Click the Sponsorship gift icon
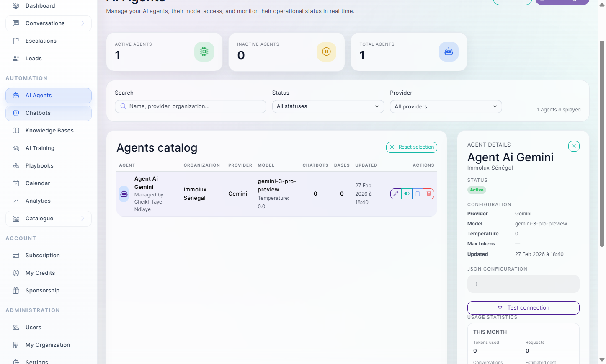The height and width of the screenshot is (364, 606). [x=16, y=291]
